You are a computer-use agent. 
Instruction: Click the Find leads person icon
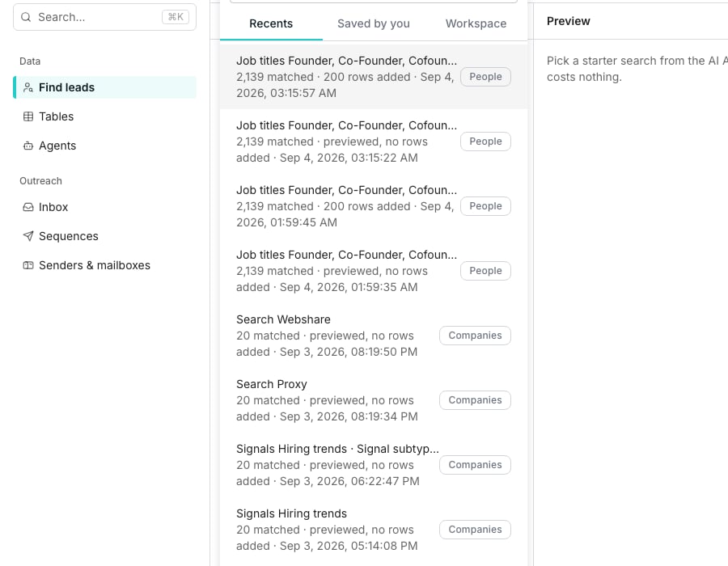(x=28, y=87)
